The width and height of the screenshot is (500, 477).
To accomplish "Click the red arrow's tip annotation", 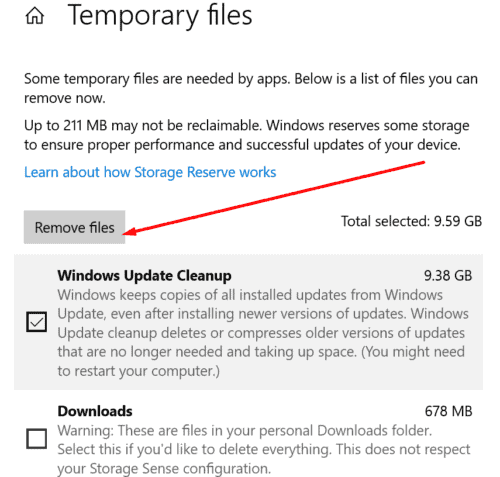I will [128, 232].
